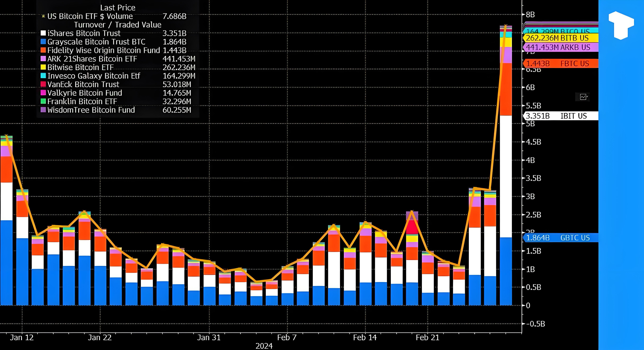
Task: Click the WisdomTree Bitcoin Fund legend entry
Action: point(91,110)
